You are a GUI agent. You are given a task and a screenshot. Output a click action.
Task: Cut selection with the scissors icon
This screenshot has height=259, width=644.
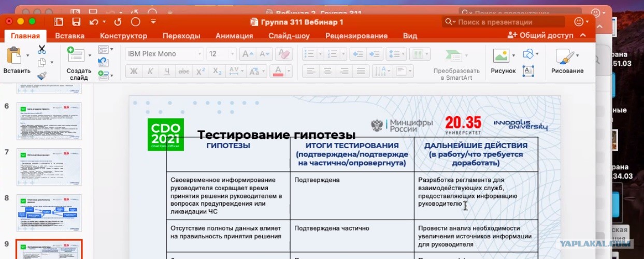click(x=42, y=50)
